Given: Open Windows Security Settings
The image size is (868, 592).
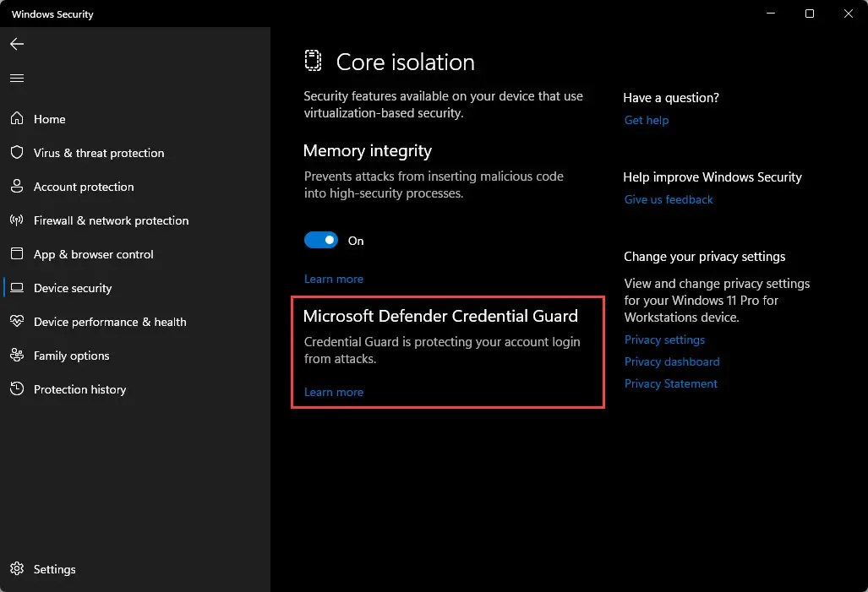Looking at the screenshot, I should [53, 569].
